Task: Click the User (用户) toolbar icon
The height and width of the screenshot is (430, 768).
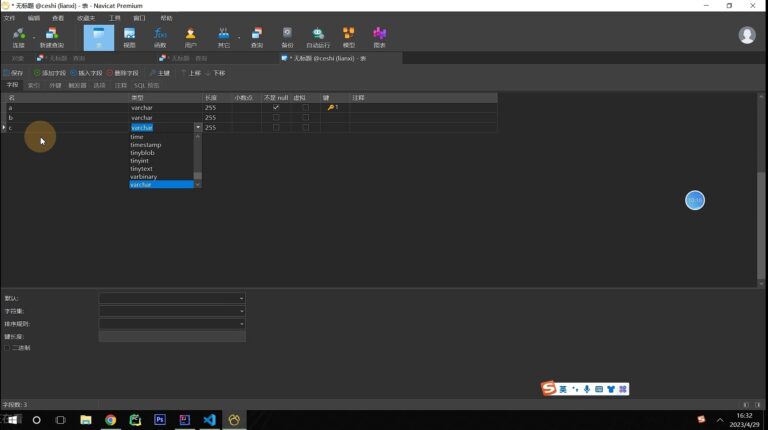Action: pos(191,38)
